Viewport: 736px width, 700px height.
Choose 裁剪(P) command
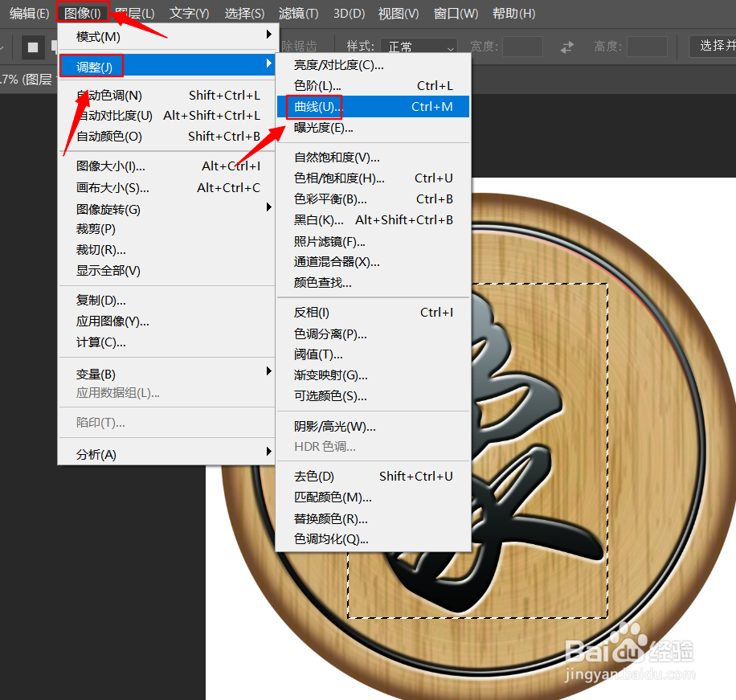166,229
